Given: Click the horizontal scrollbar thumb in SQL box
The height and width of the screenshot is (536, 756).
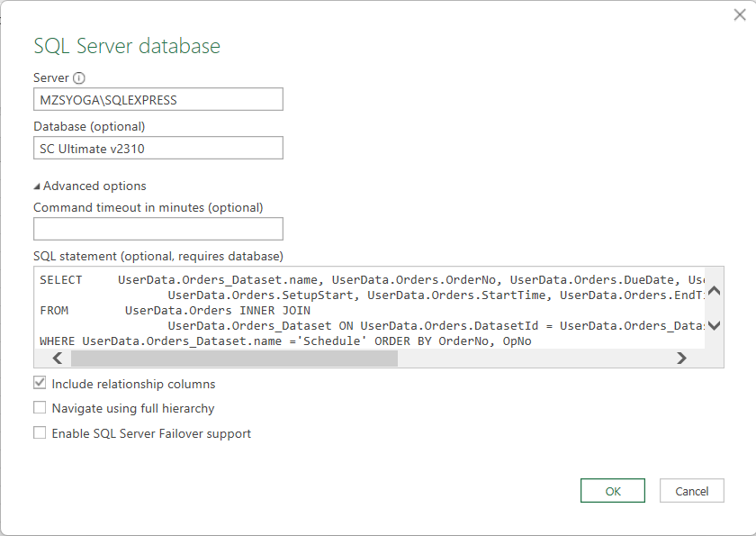Looking at the screenshot, I should (234, 359).
